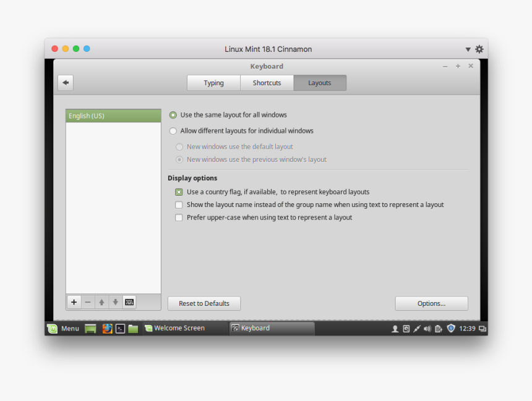This screenshot has width=532, height=401.
Task: Enable 'Prefer upper-case when using text' option
Action: click(179, 217)
